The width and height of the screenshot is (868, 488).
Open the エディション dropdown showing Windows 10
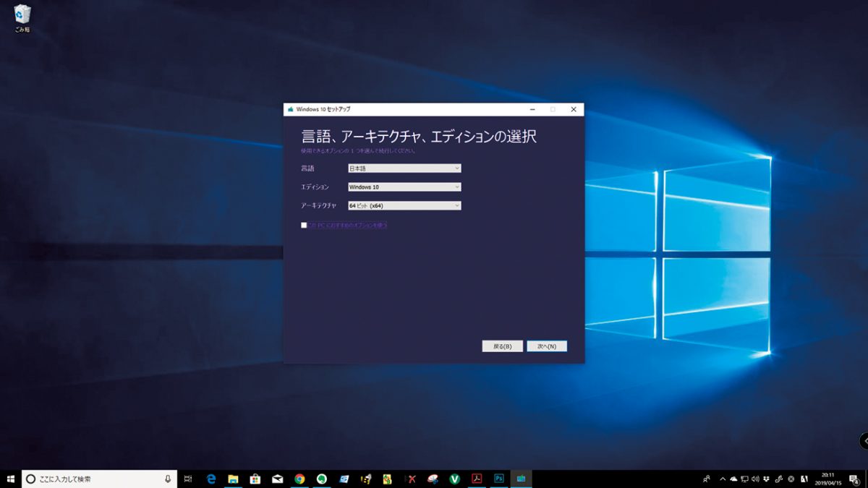(x=404, y=187)
